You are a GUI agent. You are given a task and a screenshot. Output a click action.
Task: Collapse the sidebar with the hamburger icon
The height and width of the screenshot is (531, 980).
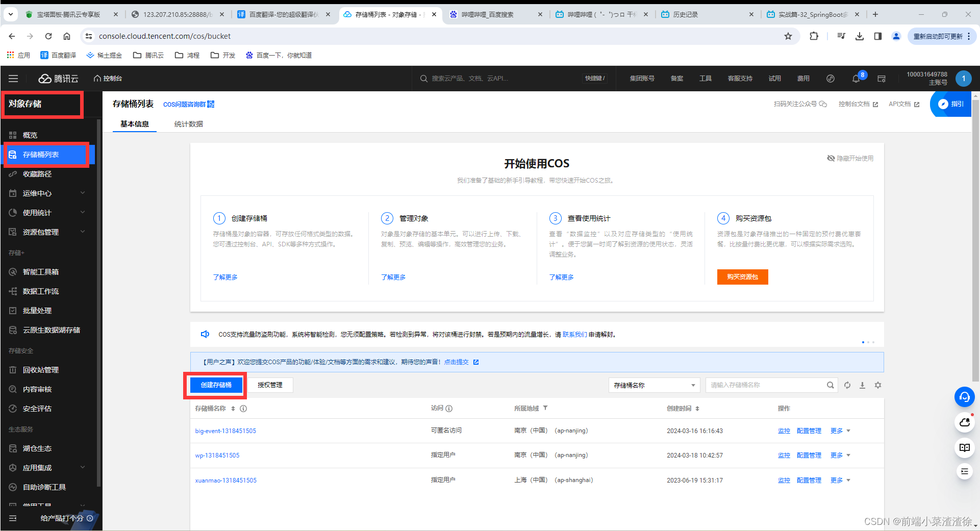tap(13, 78)
